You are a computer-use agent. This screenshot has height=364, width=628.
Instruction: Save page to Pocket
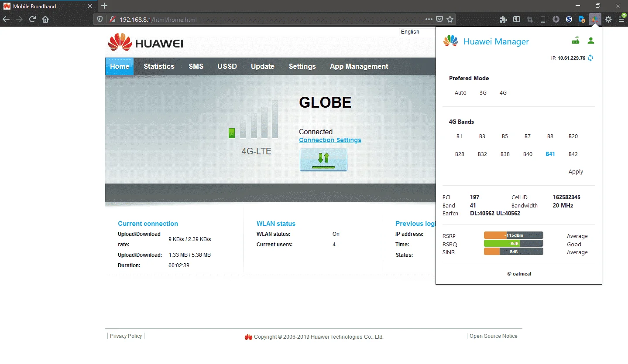(440, 19)
